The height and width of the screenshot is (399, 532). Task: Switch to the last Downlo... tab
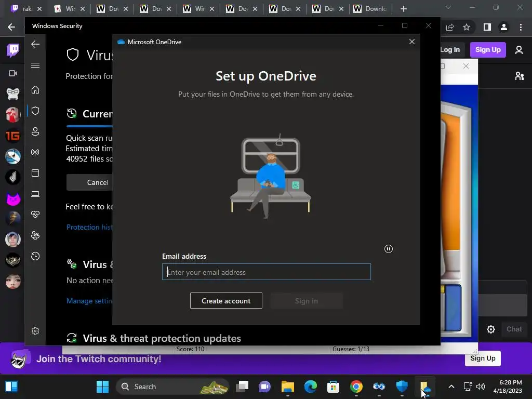point(371,9)
